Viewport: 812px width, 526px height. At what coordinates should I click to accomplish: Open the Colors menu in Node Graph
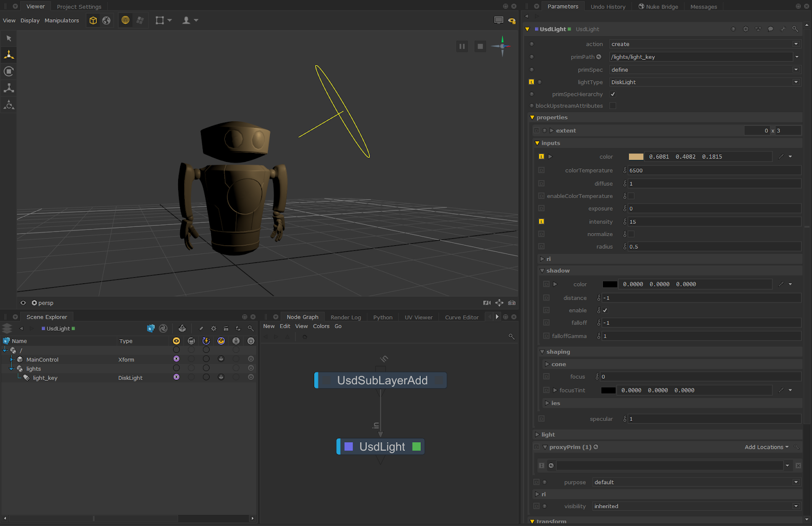(321, 326)
